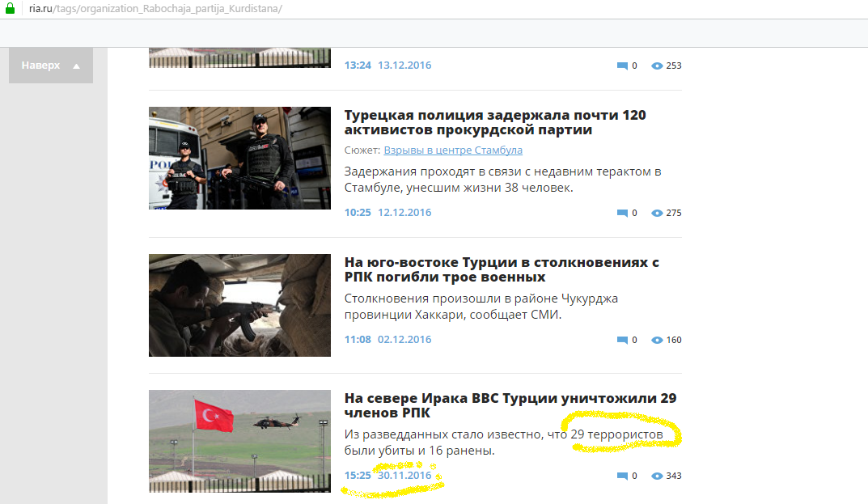This screenshot has width=868, height=504.
Task: Click the browser address bar URL
Action: pyautogui.click(x=155, y=8)
